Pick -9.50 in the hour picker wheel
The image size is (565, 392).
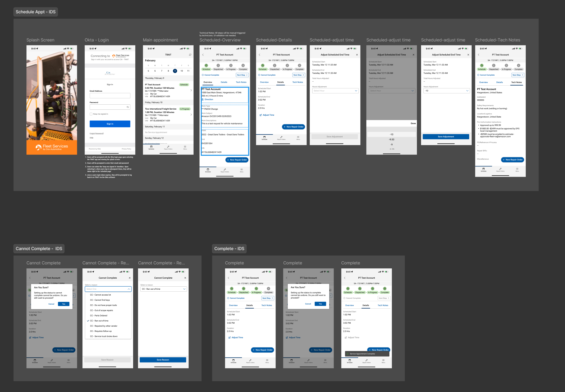391,140
